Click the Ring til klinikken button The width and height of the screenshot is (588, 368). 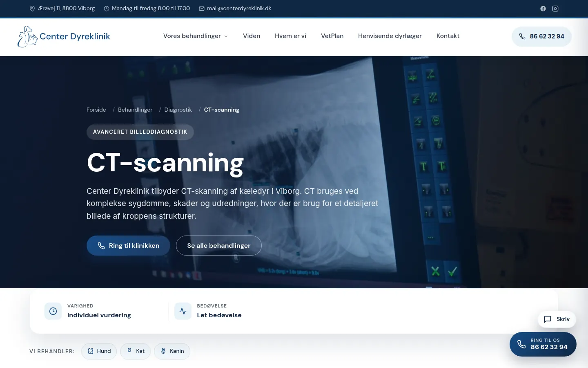pyautogui.click(x=128, y=246)
